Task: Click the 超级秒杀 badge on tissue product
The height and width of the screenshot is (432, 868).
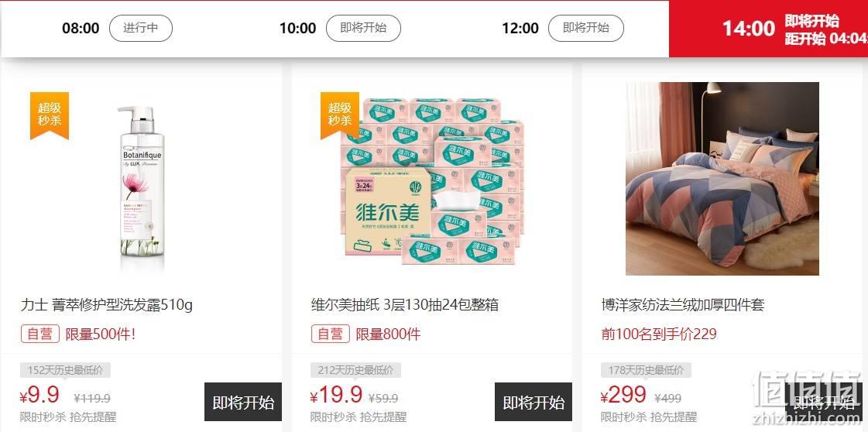Action: 339,115
